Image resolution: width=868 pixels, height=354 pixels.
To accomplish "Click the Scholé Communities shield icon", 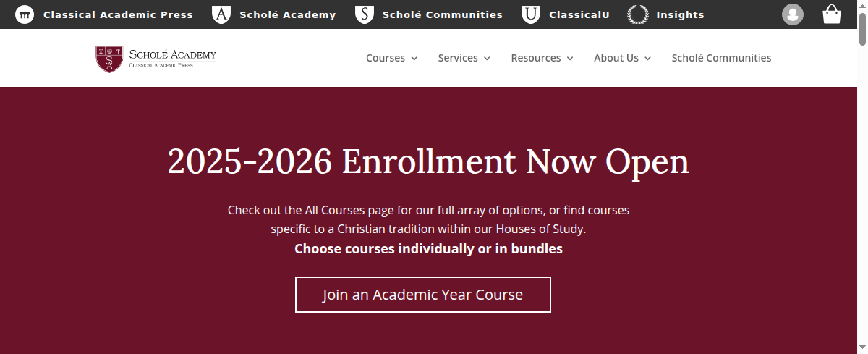I will (365, 14).
